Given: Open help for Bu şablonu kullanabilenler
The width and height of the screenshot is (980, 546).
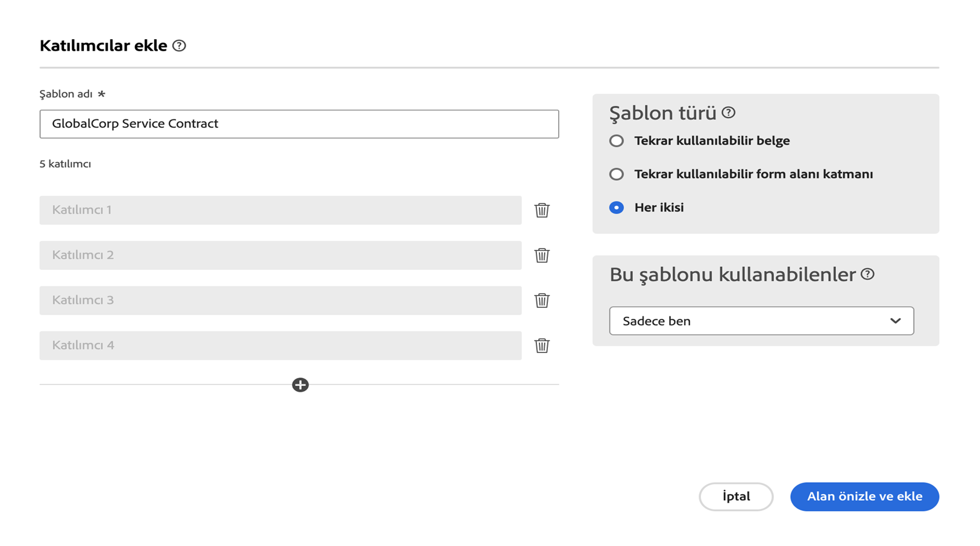Looking at the screenshot, I should coord(868,274).
